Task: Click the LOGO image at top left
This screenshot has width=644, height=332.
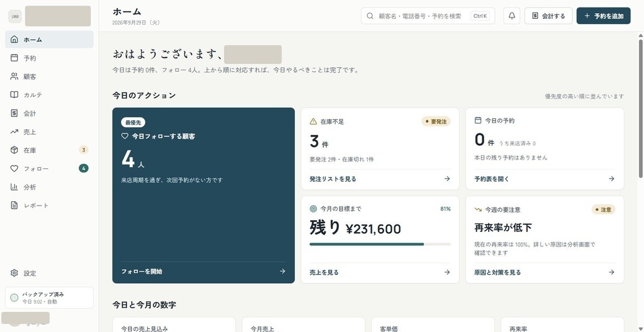Action: click(x=15, y=16)
